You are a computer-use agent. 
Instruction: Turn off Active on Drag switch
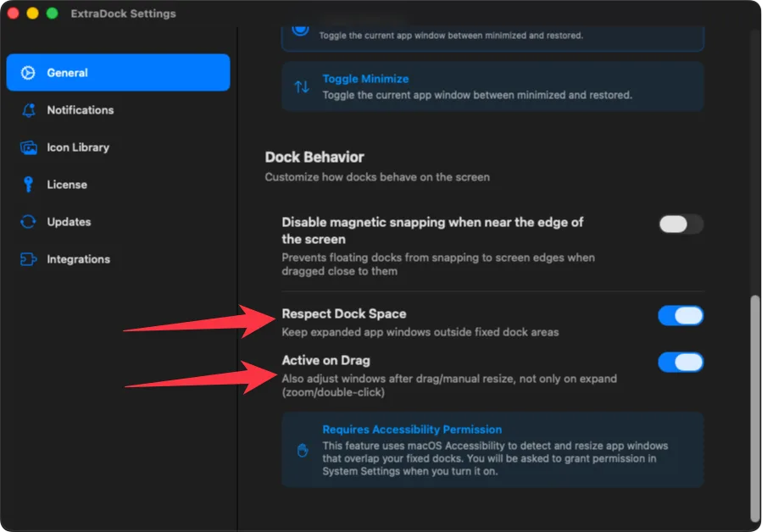(681, 363)
